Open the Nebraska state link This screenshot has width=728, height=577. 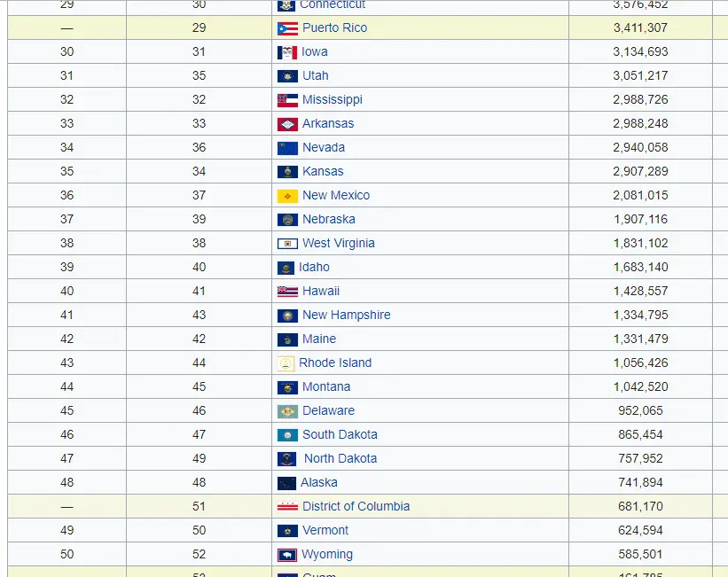point(328,219)
